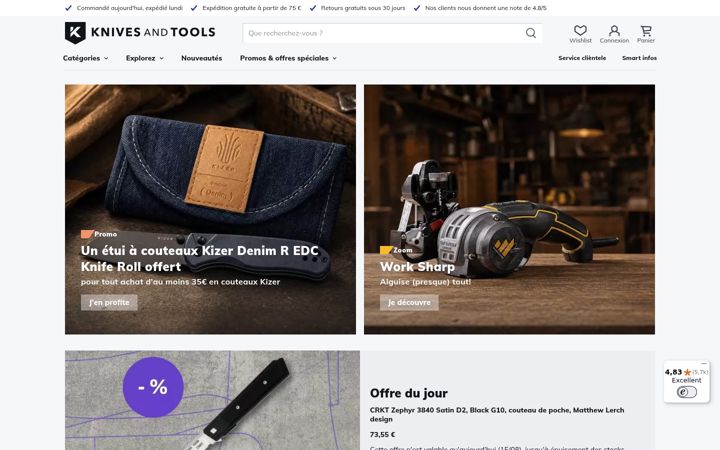Expand the Catégories menu
720x450 pixels.
pyautogui.click(x=85, y=58)
